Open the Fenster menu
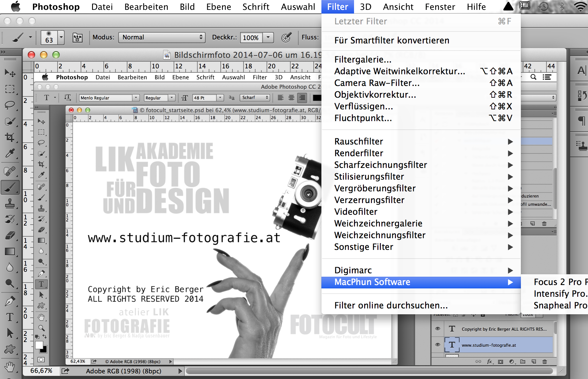588x379 pixels. [x=440, y=7]
